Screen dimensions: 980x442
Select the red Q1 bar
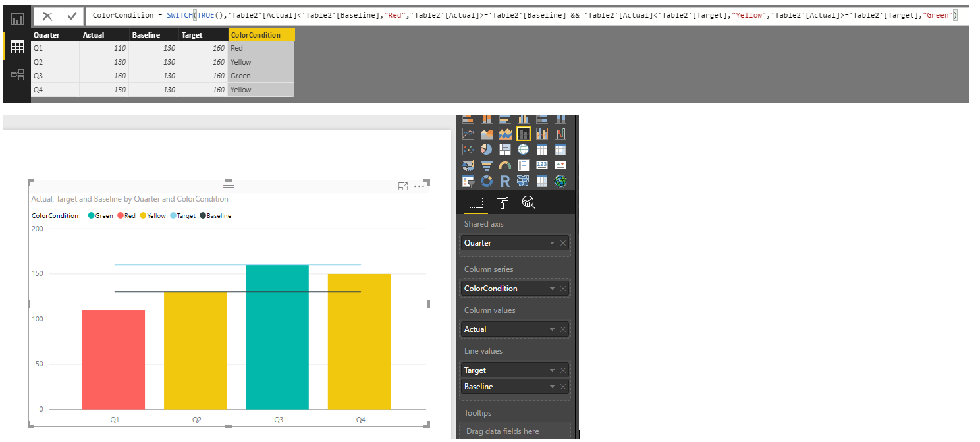113,360
